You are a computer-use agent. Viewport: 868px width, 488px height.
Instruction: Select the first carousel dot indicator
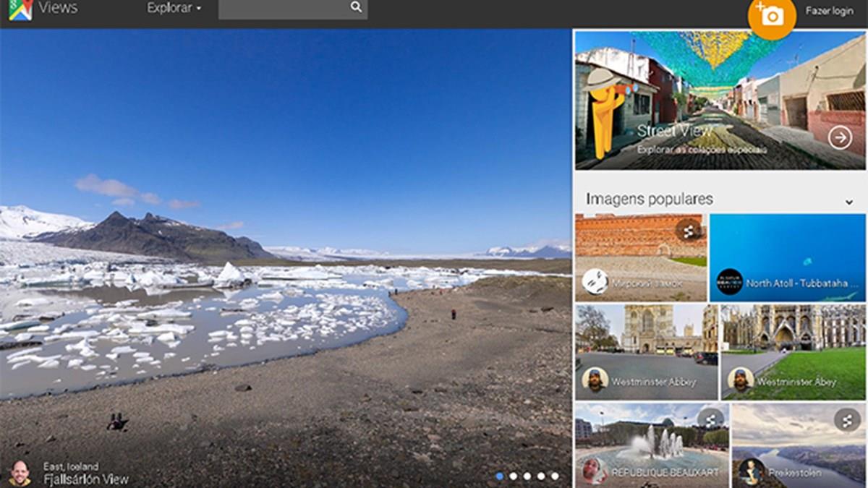500,476
